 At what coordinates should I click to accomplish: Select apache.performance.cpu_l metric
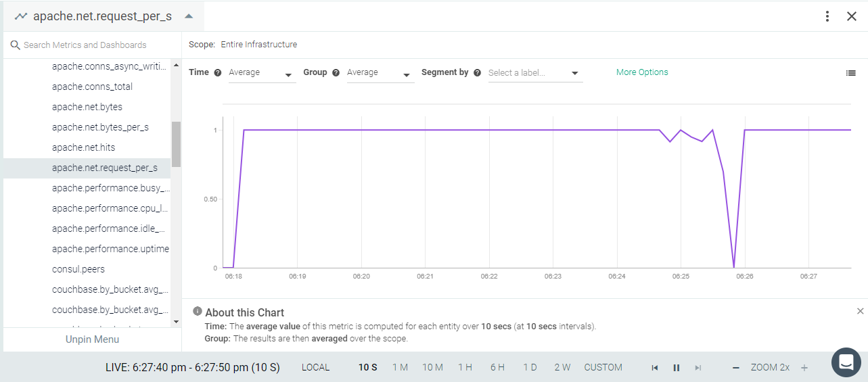pos(110,208)
